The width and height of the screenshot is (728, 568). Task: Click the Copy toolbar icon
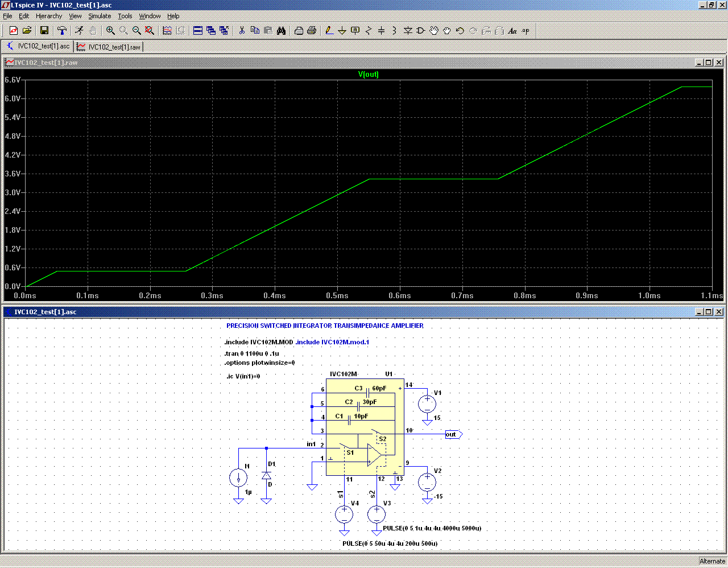click(255, 31)
